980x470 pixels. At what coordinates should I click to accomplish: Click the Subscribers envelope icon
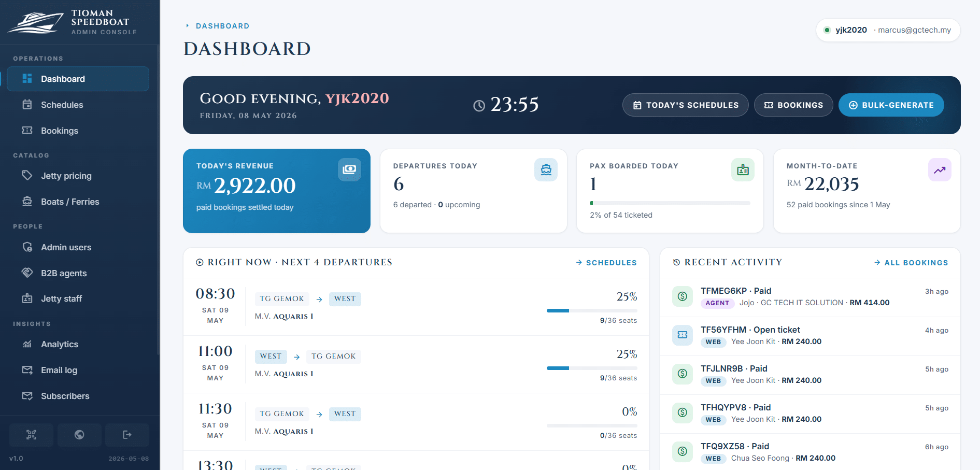pyautogui.click(x=27, y=395)
